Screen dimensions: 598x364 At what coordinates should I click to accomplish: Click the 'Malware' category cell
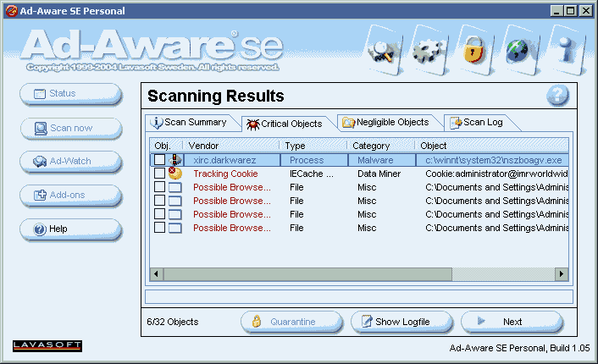pyautogui.click(x=375, y=160)
